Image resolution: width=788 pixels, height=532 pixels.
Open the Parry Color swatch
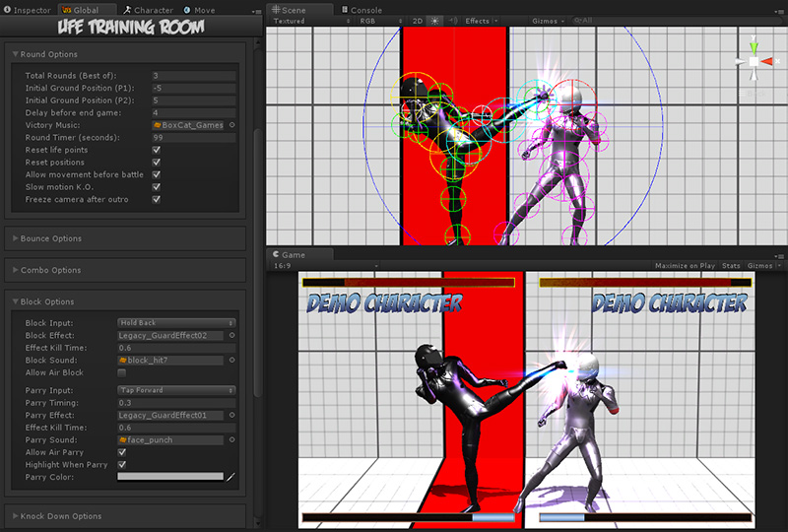pos(170,477)
